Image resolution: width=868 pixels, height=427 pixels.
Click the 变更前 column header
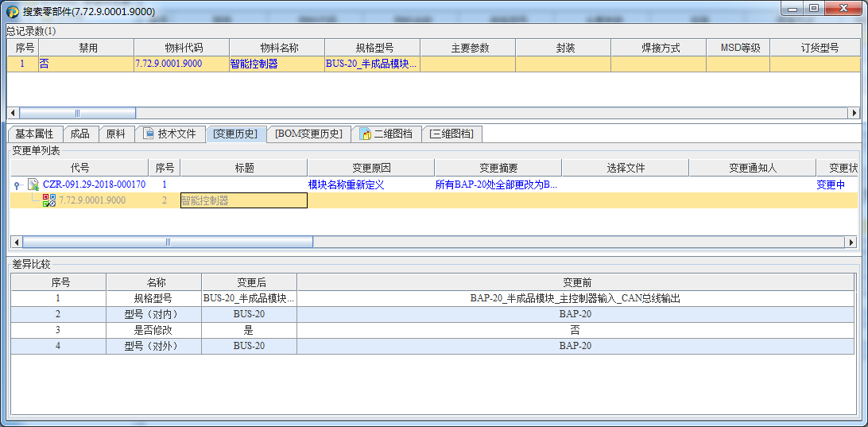pos(575,282)
